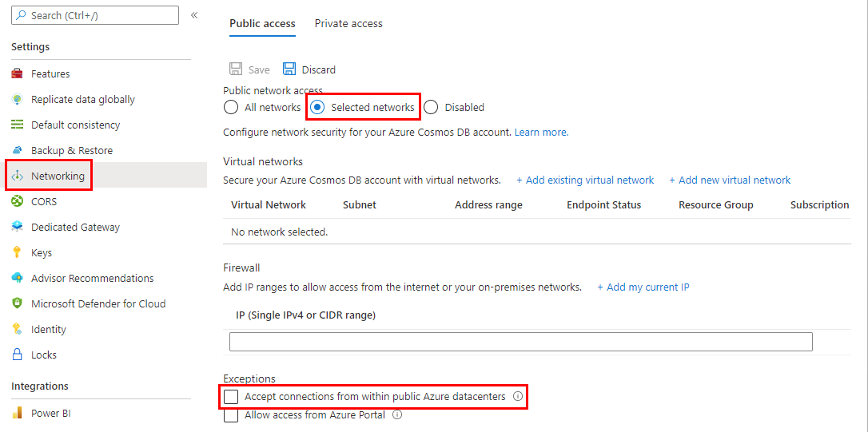
Task: Check Allow access from Azure Portal
Action: 231,415
